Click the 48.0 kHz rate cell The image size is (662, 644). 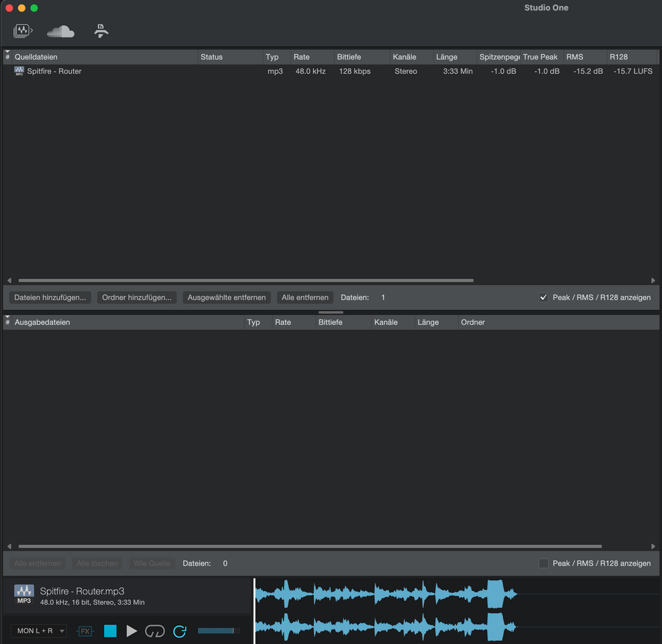(311, 71)
